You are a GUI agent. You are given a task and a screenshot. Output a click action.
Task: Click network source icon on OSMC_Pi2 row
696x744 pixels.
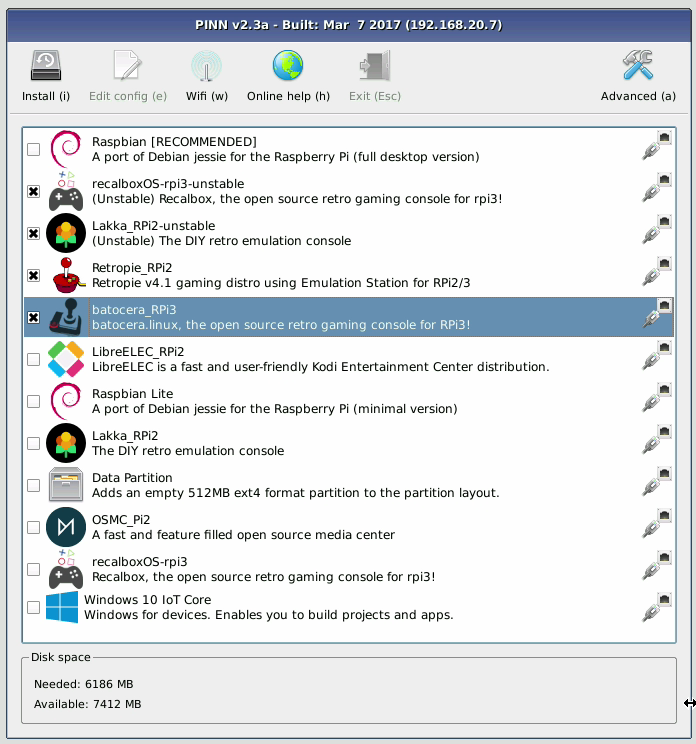click(657, 523)
